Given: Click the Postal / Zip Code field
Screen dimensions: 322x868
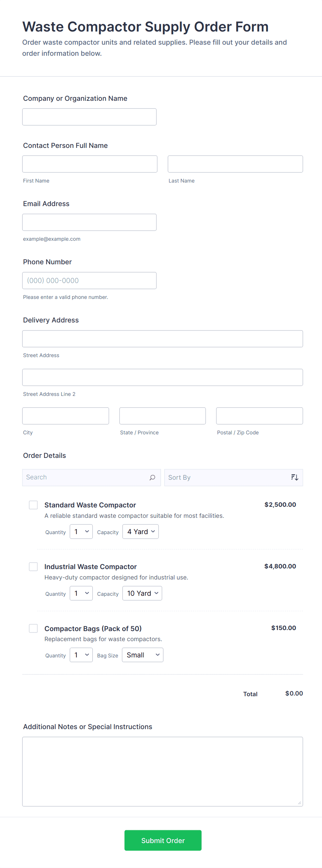Looking at the screenshot, I should pyautogui.click(x=259, y=416).
